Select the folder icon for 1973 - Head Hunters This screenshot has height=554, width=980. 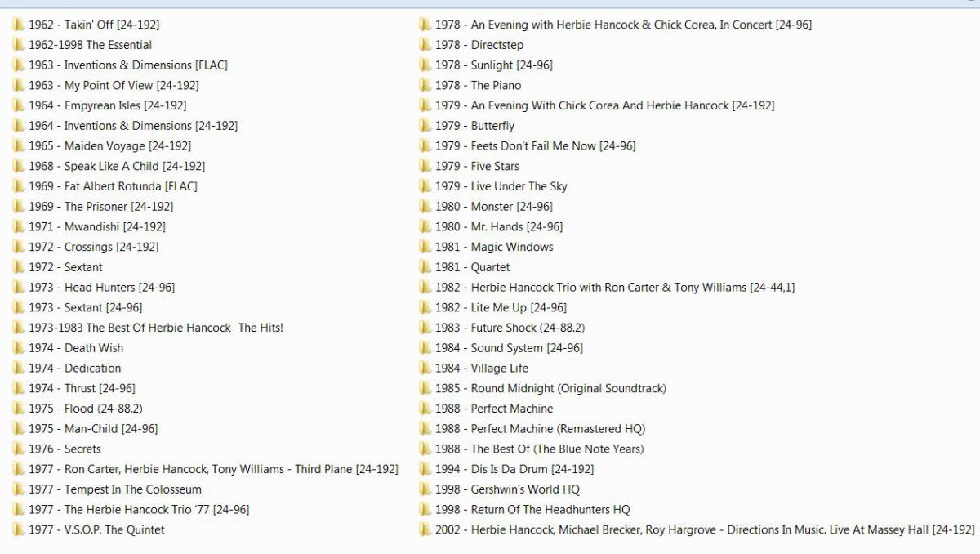18,288
